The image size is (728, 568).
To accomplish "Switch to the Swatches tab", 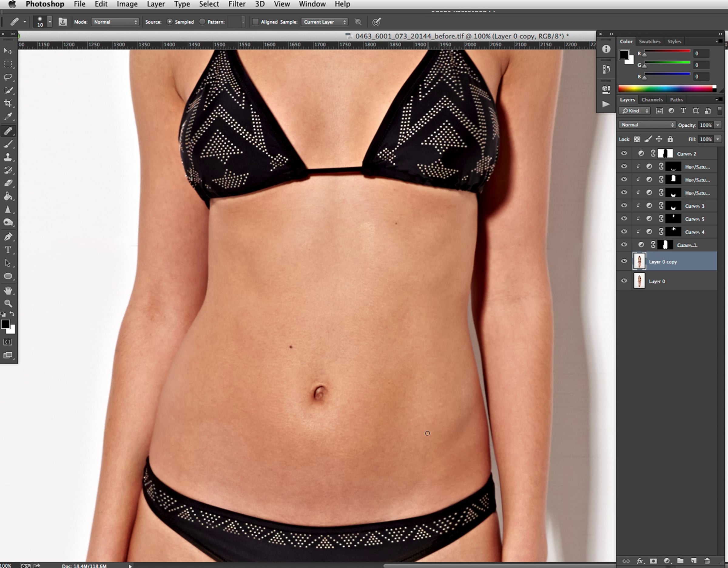I will click(x=649, y=41).
